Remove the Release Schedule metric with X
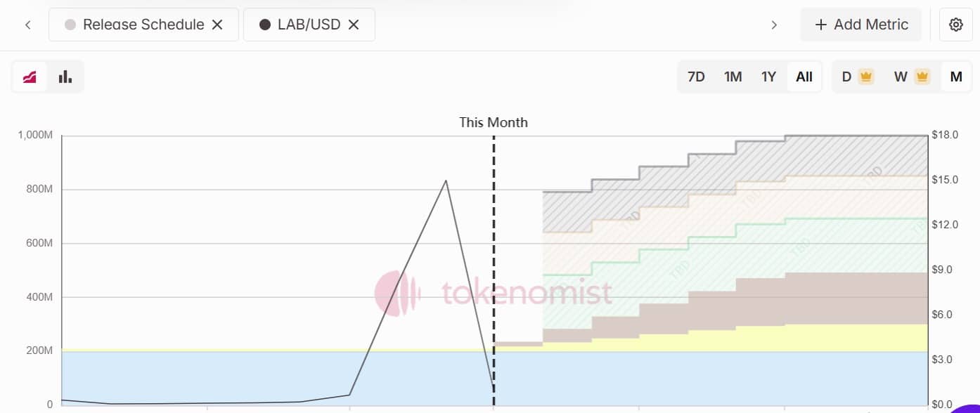Viewport: 980px width, 413px height. pos(217,25)
